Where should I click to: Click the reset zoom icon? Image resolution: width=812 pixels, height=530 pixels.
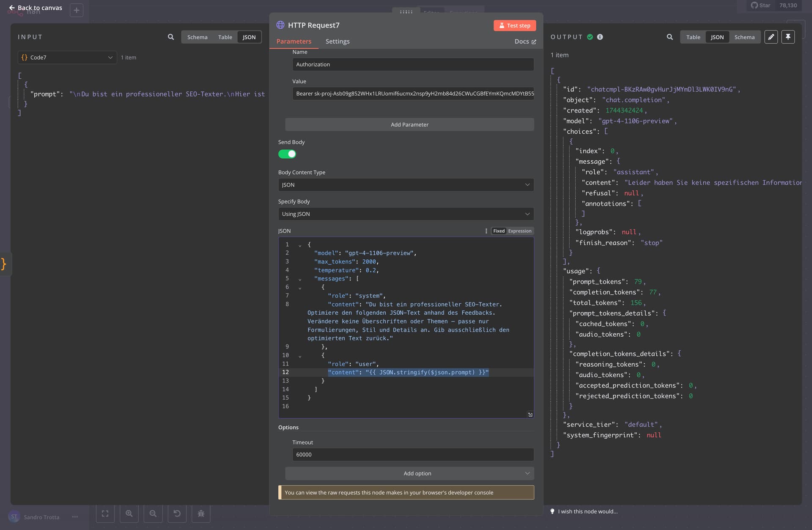[177, 514]
